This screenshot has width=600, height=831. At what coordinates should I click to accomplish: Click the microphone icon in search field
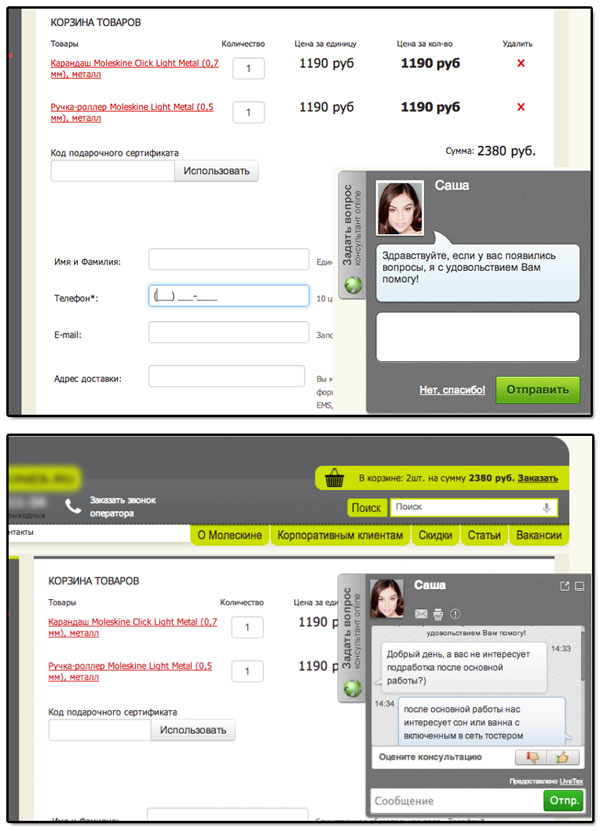point(546,507)
